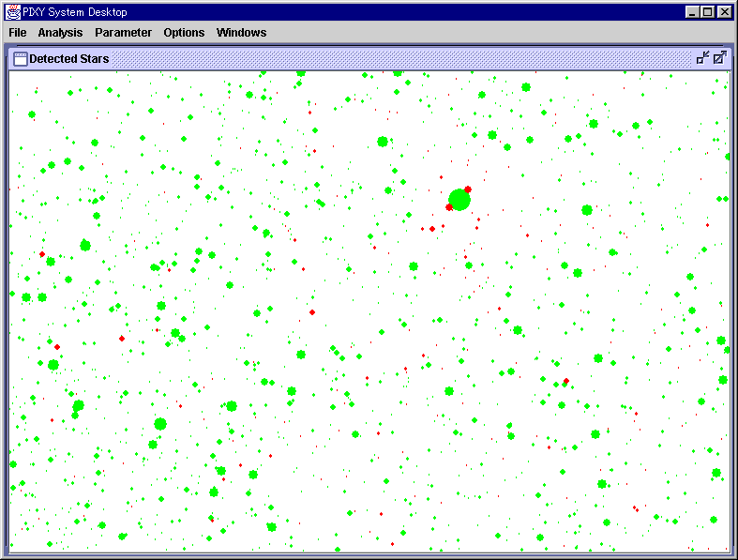Maximize the Detected Stars internal window
The width and height of the screenshot is (738, 560).
720,58
